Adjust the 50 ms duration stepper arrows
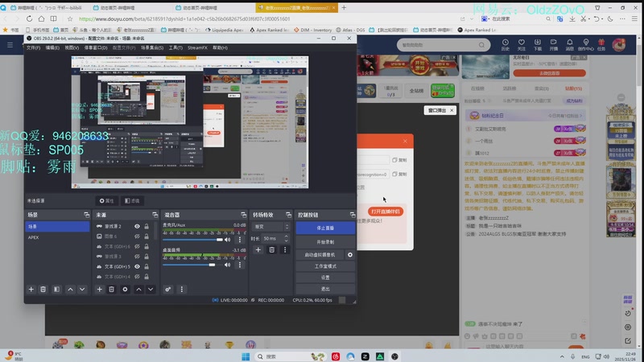This screenshot has width=644, height=362. (x=287, y=238)
